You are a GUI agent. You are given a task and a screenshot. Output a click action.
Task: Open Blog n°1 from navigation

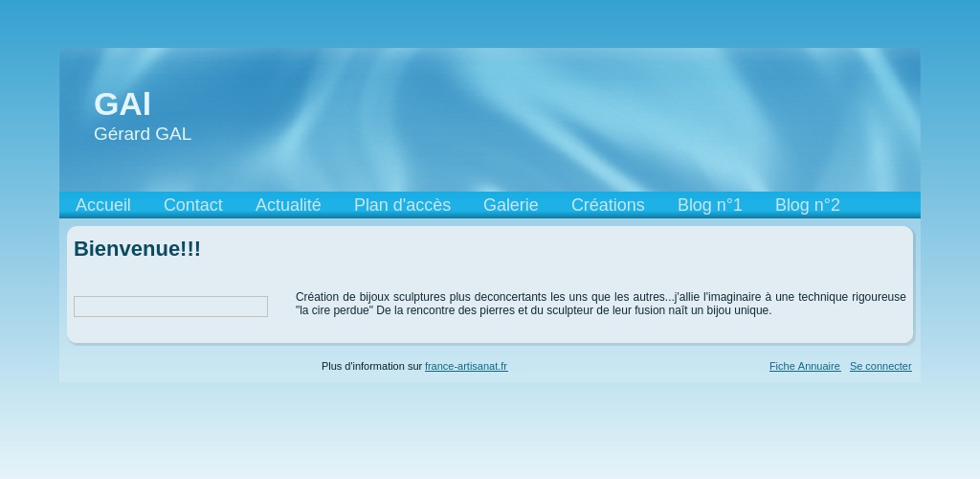[710, 205]
